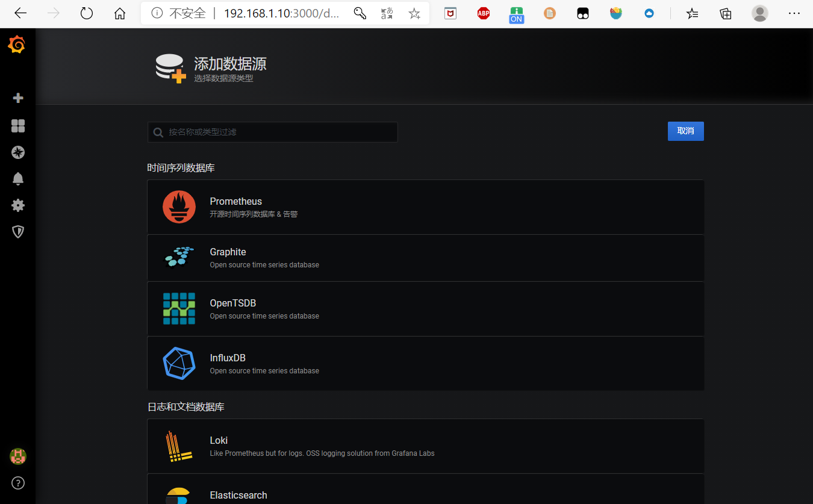Viewport: 813px width, 504px height.
Task: Click the red shield extension icon
Action: (x=450, y=13)
